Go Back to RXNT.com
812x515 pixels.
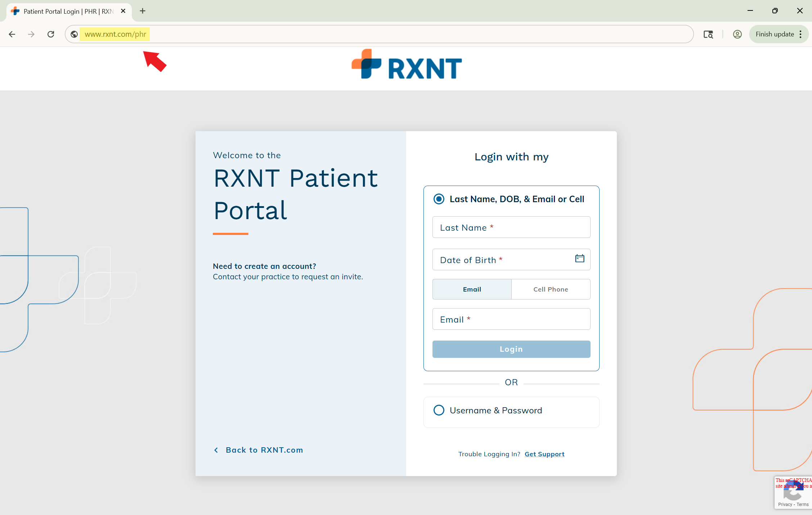tap(264, 450)
